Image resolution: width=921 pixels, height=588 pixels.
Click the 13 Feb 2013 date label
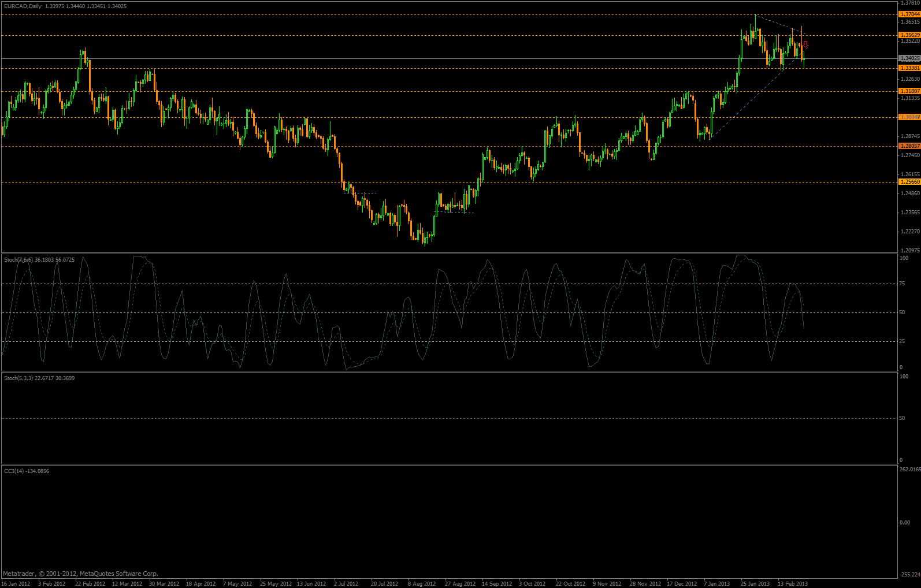click(793, 583)
